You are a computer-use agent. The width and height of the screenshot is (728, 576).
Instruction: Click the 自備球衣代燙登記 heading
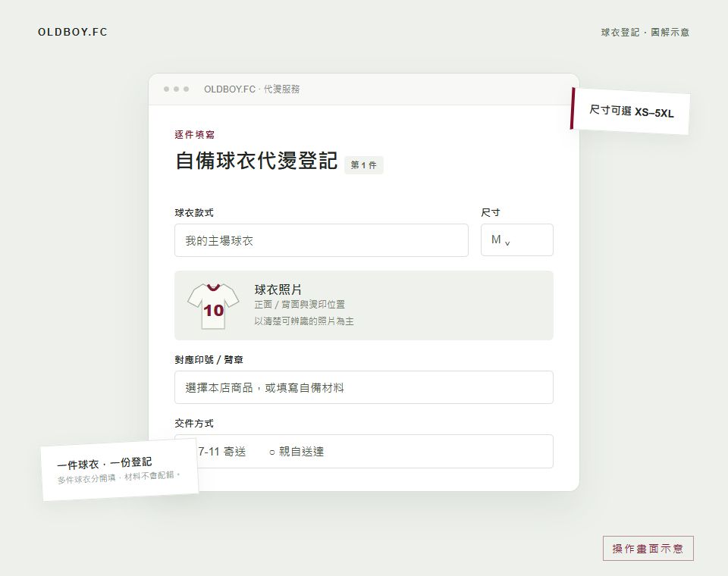click(256, 161)
